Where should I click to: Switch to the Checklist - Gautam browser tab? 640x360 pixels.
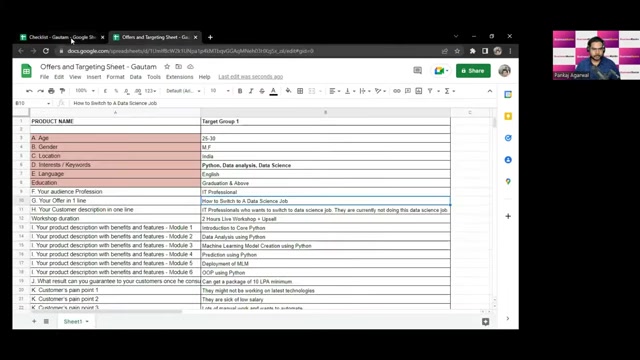click(x=62, y=37)
